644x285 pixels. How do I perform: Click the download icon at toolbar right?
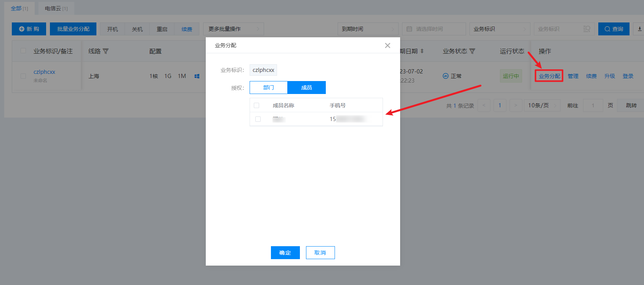point(639,29)
